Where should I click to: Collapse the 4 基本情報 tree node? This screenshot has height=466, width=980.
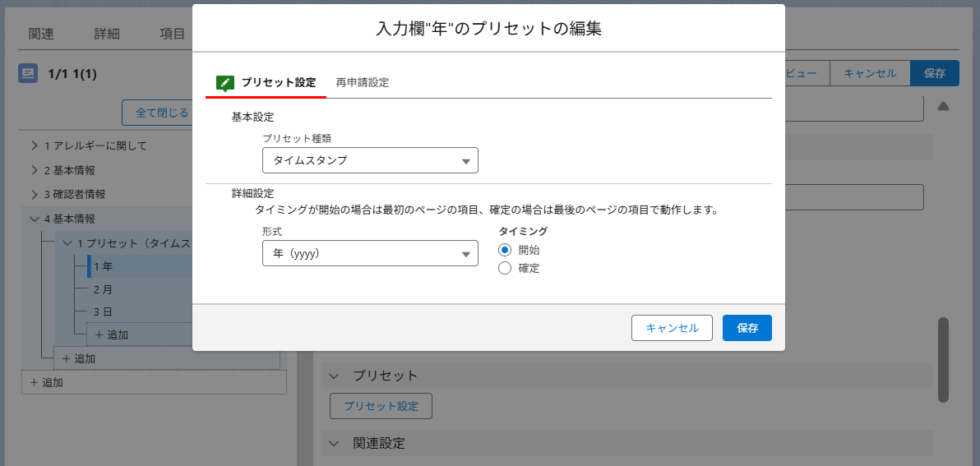[x=35, y=219]
